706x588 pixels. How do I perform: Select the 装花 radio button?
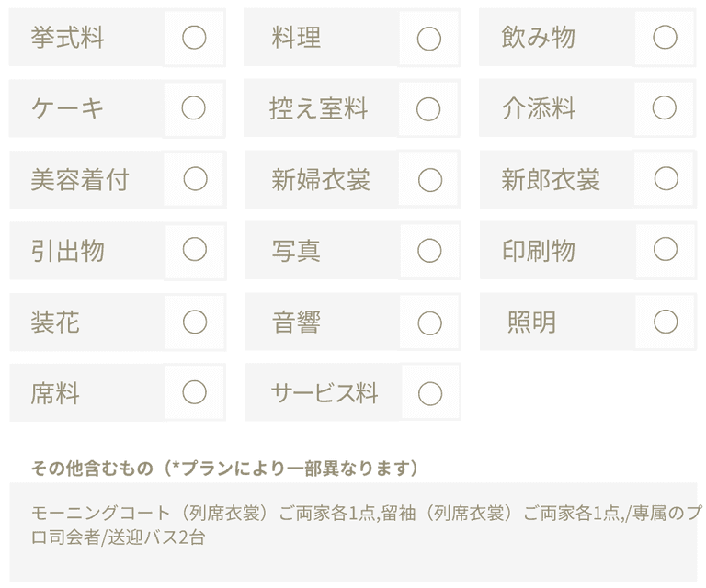[x=195, y=322]
